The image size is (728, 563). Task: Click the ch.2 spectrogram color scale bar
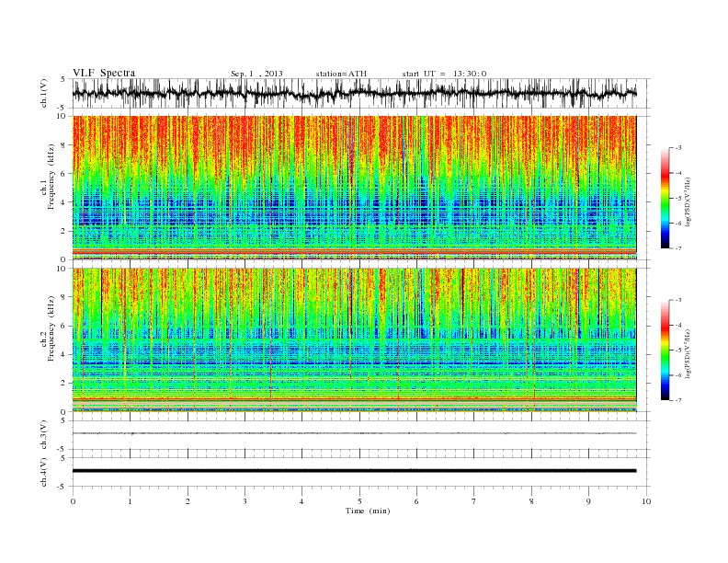point(665,350)
